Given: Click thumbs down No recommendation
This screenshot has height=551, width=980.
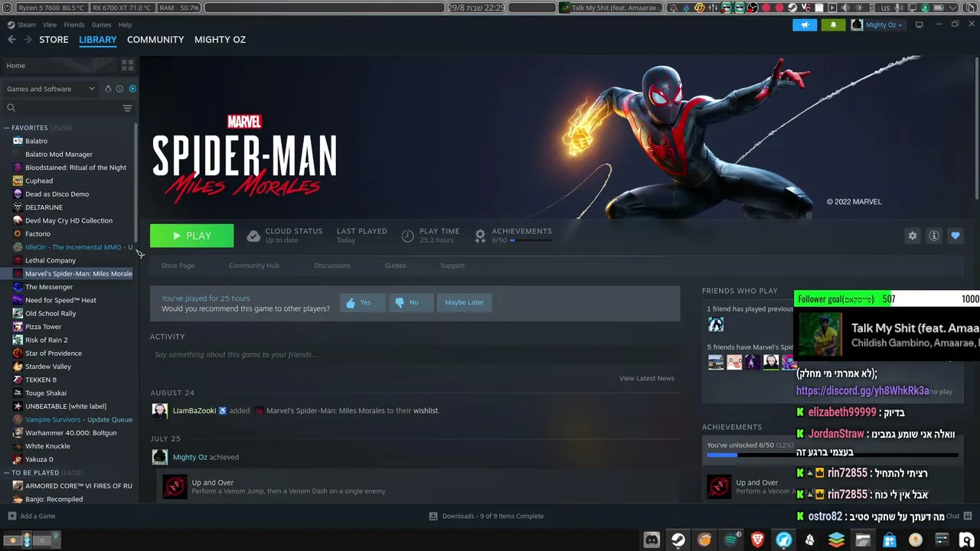Looking at the screenshot, I should [411, 302].
